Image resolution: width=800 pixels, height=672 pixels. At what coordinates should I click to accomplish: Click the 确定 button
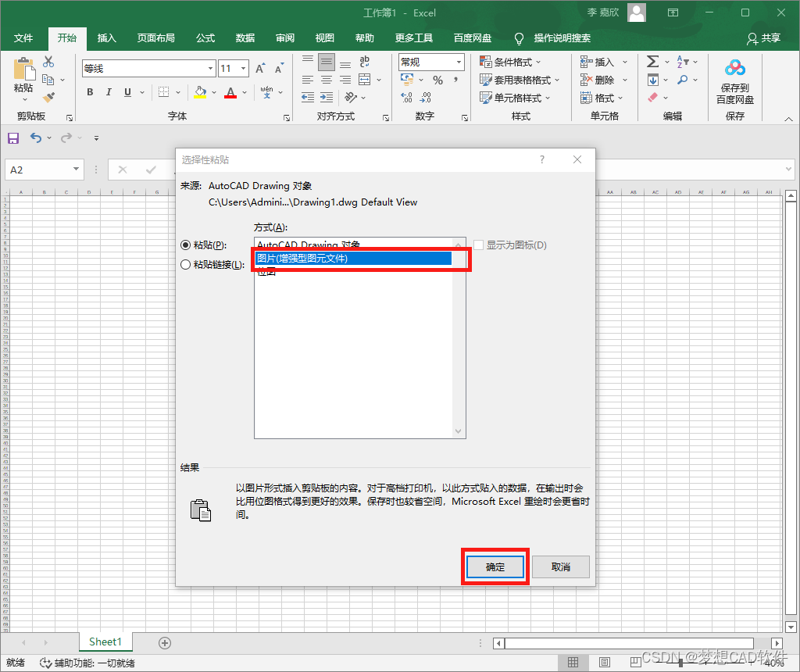tap(495, 567)
